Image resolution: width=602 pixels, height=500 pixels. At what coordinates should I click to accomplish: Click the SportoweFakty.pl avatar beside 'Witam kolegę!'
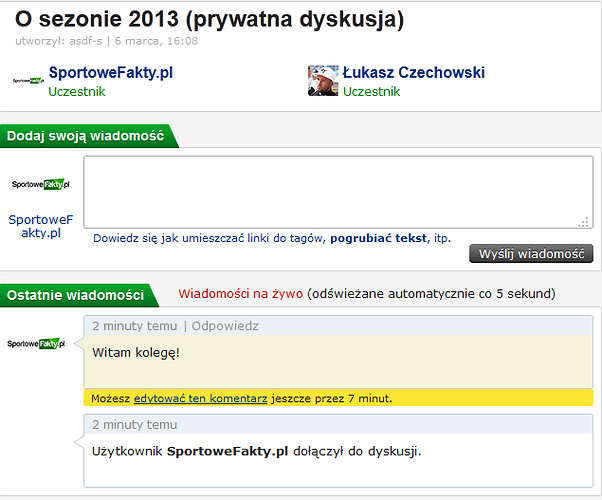click(36, 343)
